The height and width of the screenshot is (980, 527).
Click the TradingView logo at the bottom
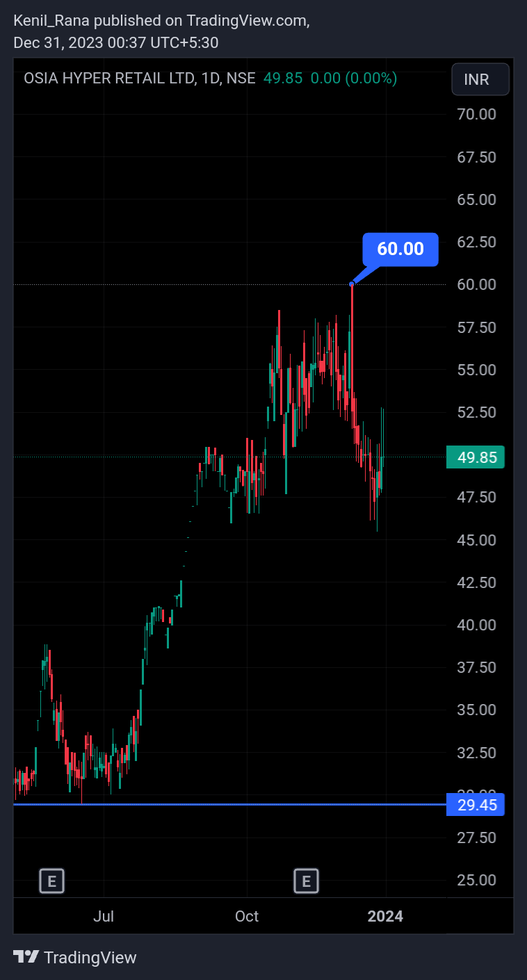coord(75,957)
